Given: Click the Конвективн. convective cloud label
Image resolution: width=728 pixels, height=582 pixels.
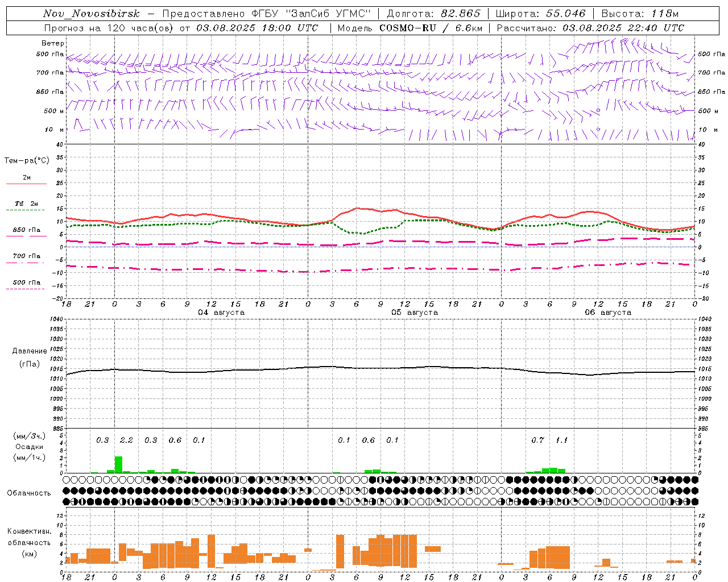Looking at the screenshot, I should click(x=30, y=531).
